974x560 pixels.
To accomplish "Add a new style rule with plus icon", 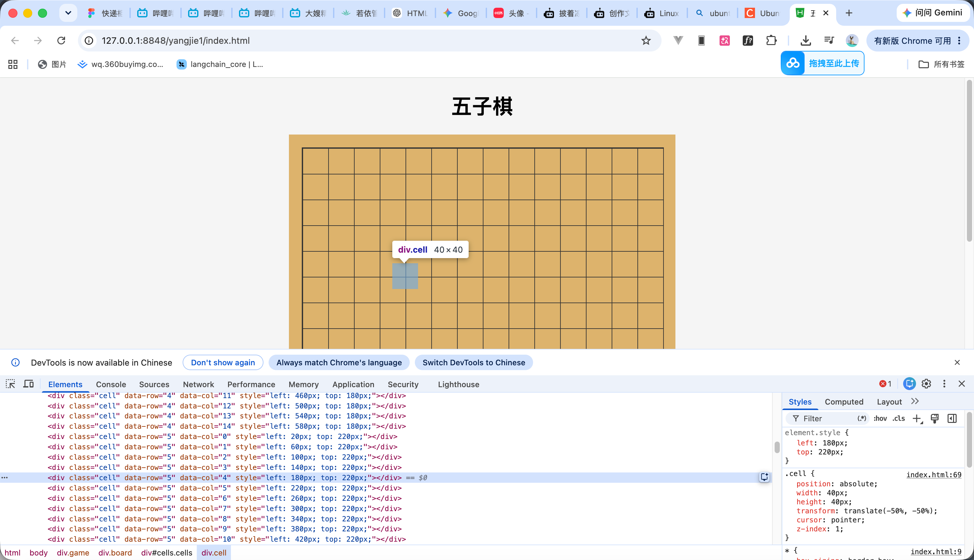I will click(x=917, y=418).
